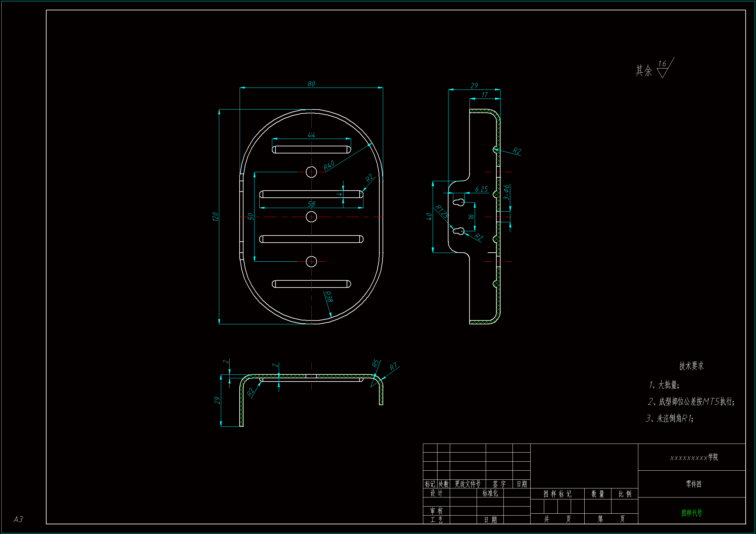The width and height of the screenshot is (756, 534).
Task: Click the 更改文件号 header cell
Action: [468, 484]
